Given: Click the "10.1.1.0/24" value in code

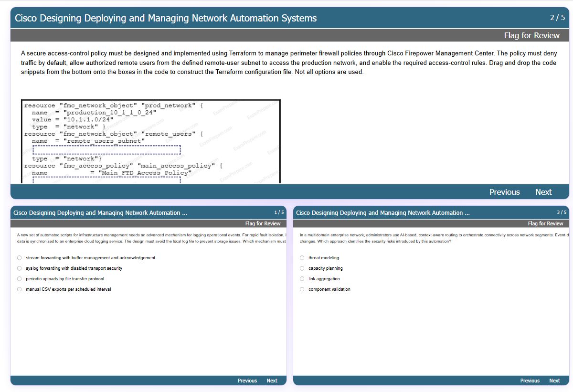Looking at the screenshot, I should tap(88, 120).
